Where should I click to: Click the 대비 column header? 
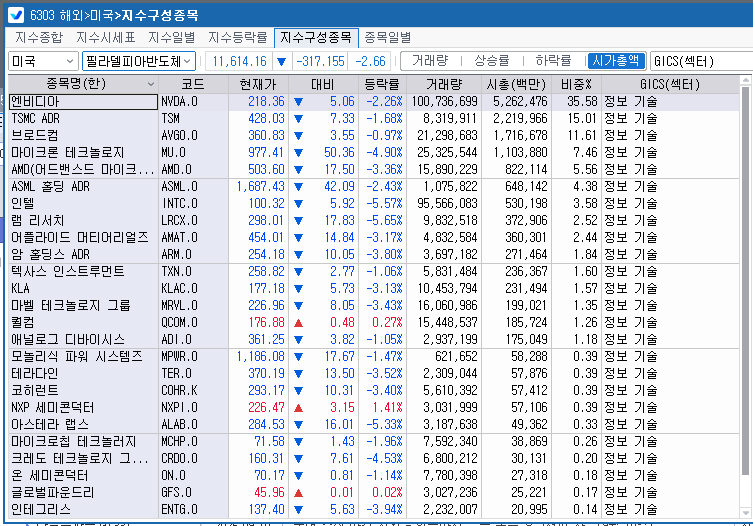click(x=323, y=85)
